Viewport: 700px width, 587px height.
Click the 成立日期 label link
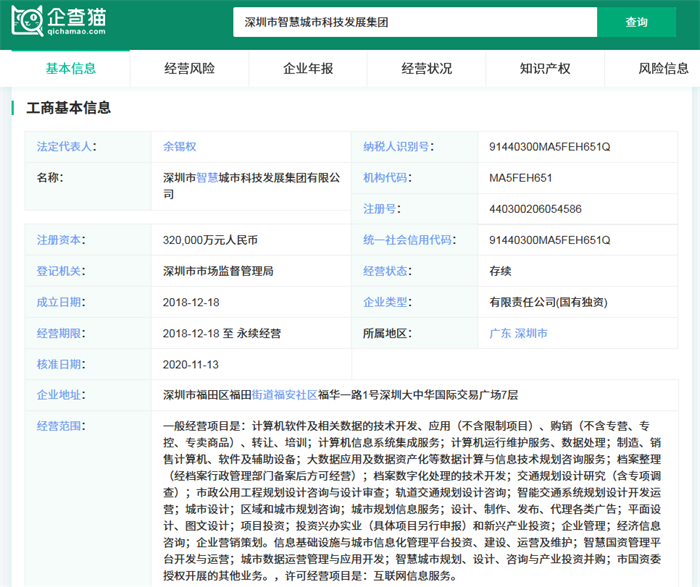[58, 302]
